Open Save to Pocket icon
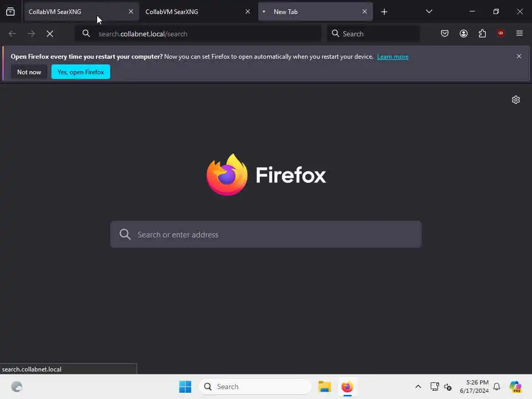This screenshot has height=399, width=532. click(x=445, y=33)
